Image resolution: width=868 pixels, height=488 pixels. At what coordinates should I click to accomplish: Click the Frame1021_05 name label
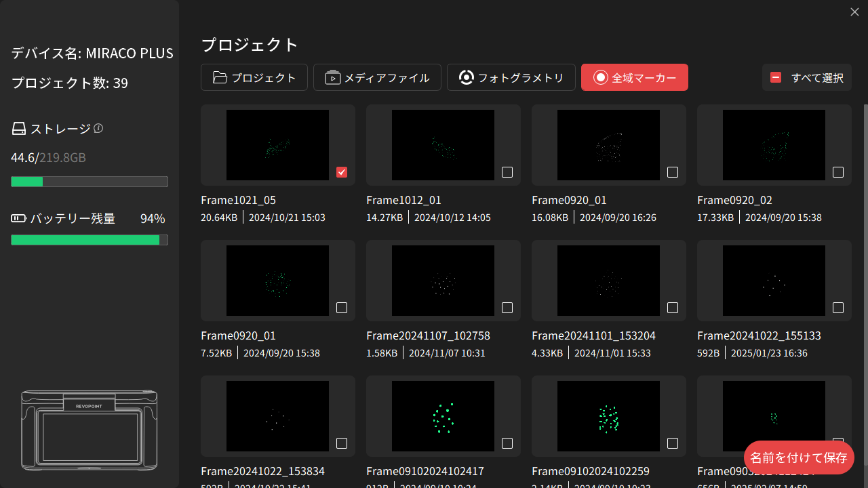(238, 200)
